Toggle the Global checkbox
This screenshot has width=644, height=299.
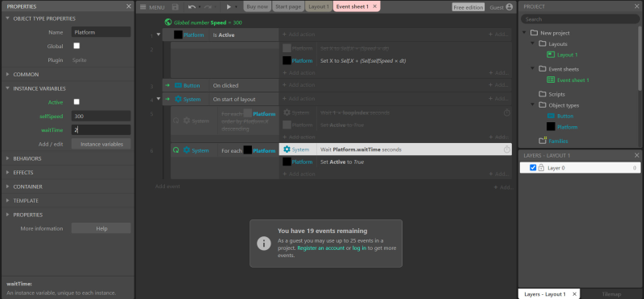[76, 46]
